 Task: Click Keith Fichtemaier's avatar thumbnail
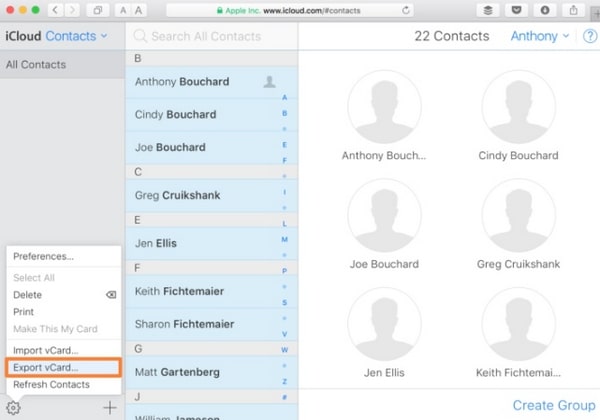coord(518,324)
